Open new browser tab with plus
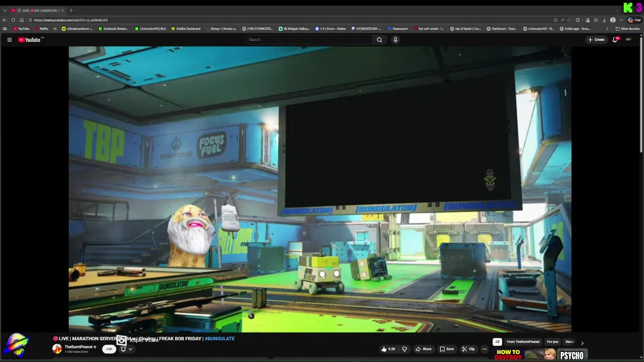Viewport: 644px width, 362px height. 71,11
